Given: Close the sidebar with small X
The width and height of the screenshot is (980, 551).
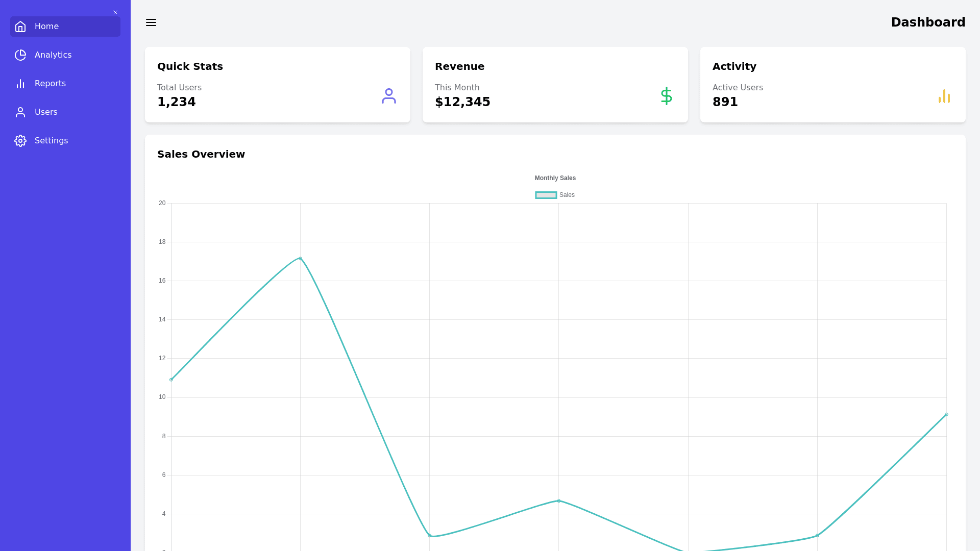Looking at the screenshot, I should click(x=115, y=12).
